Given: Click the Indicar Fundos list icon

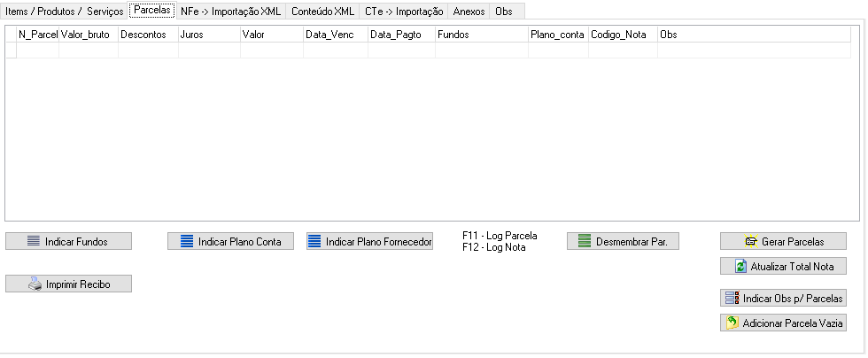Looking at the screenshot, I should point(34,241).
